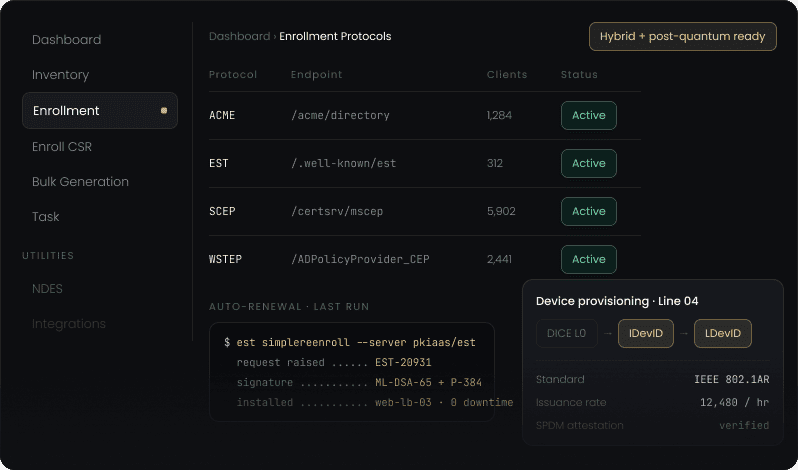
Task: Click the AUTO-RENEWAL · LAST RUN heading
Action: coord(289,307)
